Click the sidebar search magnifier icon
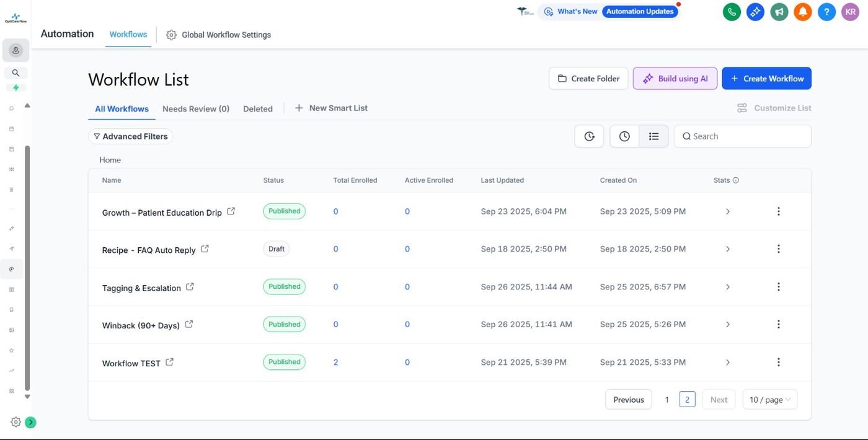868x440 pixels. pos(15,73)
